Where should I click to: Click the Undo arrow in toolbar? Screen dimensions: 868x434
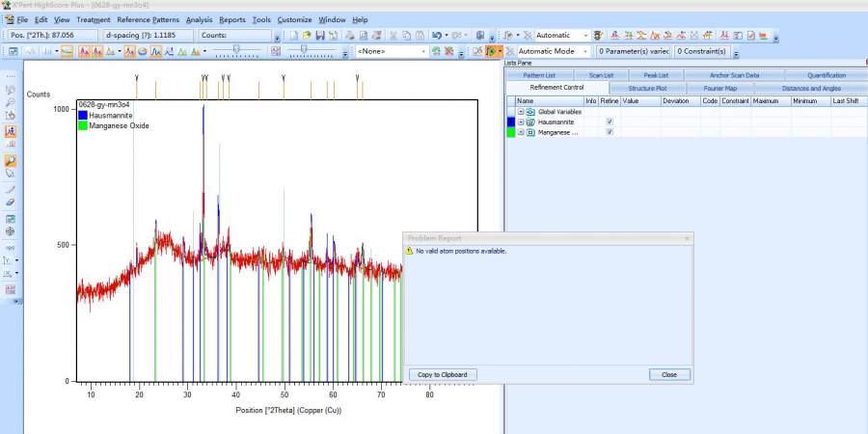click(x=436, y=36)
